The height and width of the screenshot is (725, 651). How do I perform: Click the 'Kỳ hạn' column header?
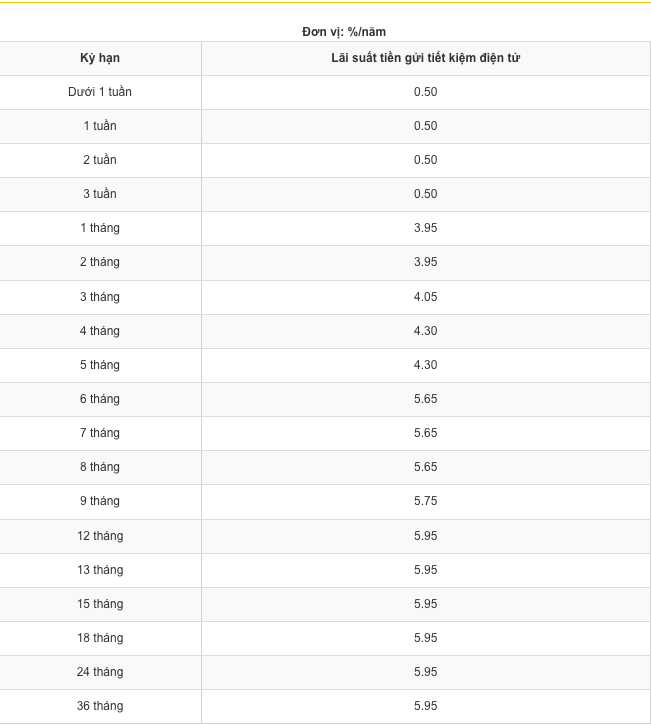[x=100, y=58]
